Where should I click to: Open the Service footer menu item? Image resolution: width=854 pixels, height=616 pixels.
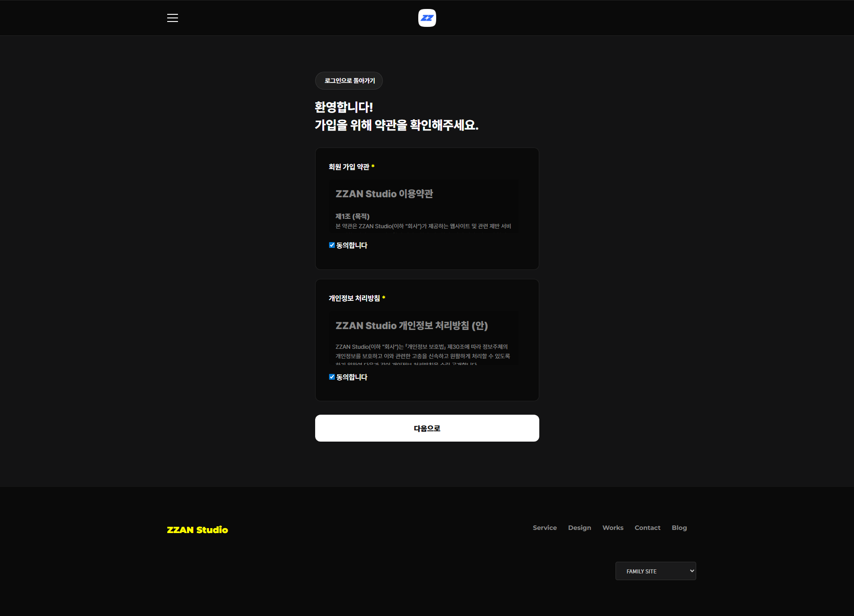545,528
